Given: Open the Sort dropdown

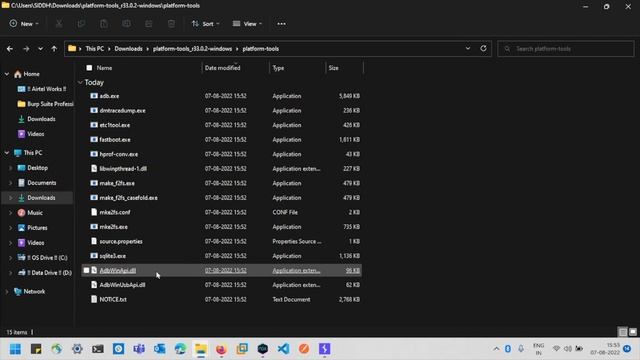Looking at the screenshot, I should click(205, 24).
